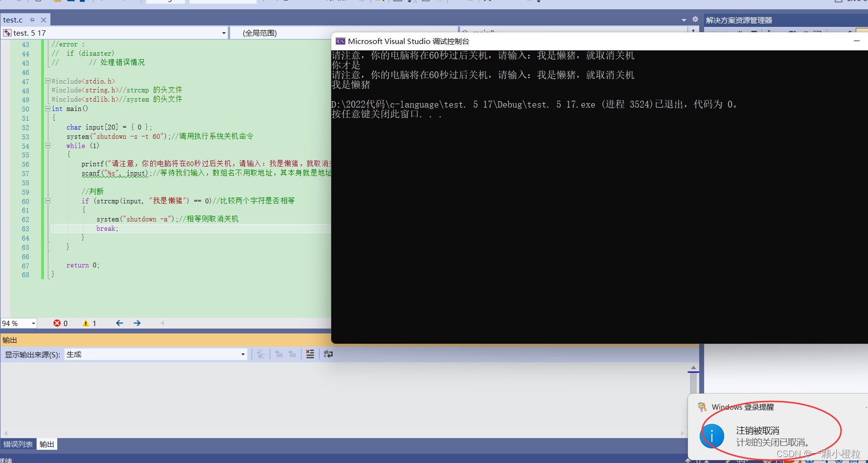Clear all output with the clear icon
Image resolution: width=868 pixels, height=463 pixels.
point(310,354)
